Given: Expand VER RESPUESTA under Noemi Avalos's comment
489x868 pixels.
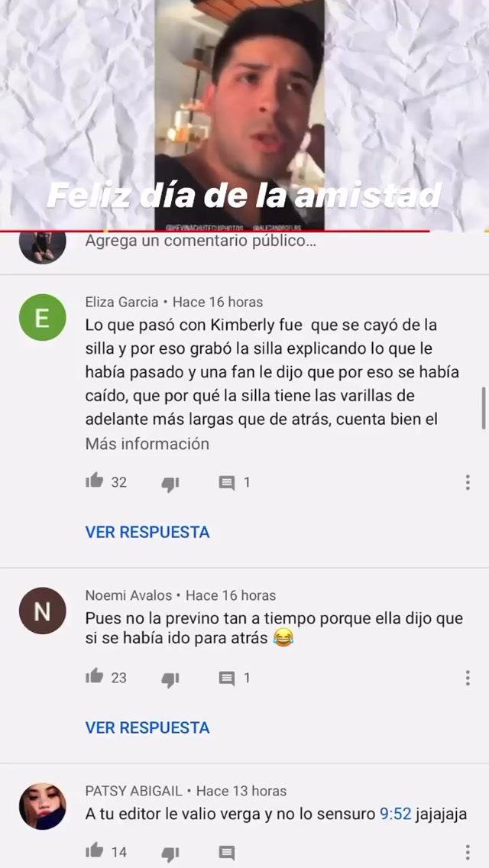Looking at the screenshot, I should [x=147, y=727].
